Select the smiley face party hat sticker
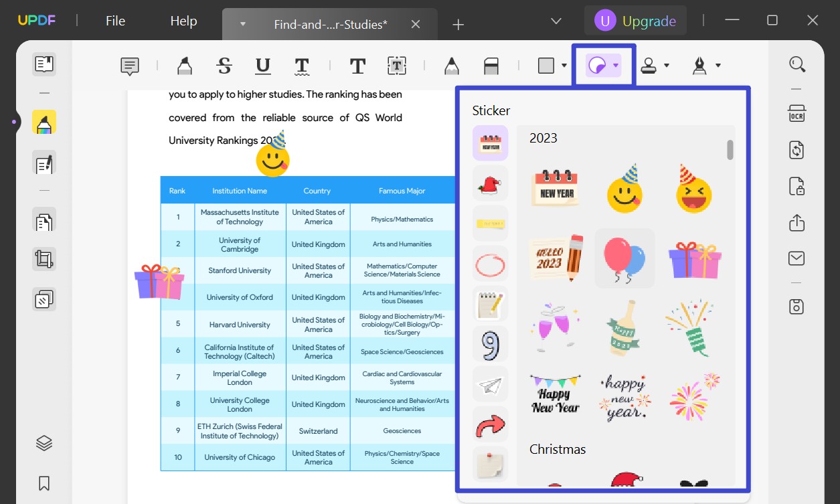 point(624,188)
